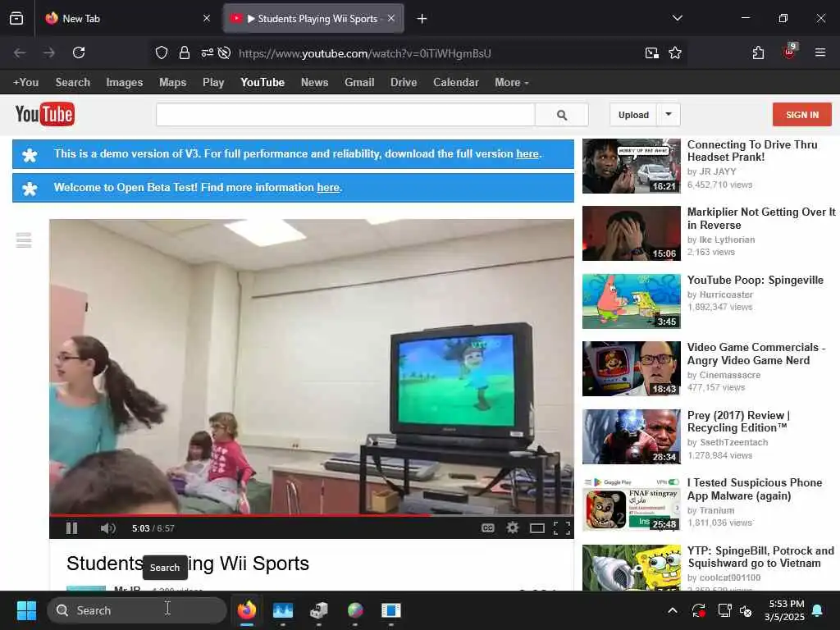Reload the page
The height and width of the screenshot is (630, 840).
pyautogui.click(x=79, y=52)
